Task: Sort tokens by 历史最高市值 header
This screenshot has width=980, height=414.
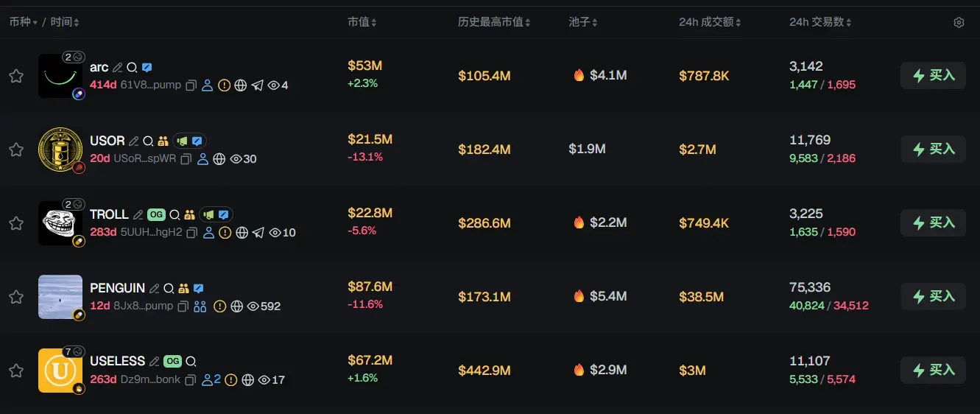Action: [494, 22]
